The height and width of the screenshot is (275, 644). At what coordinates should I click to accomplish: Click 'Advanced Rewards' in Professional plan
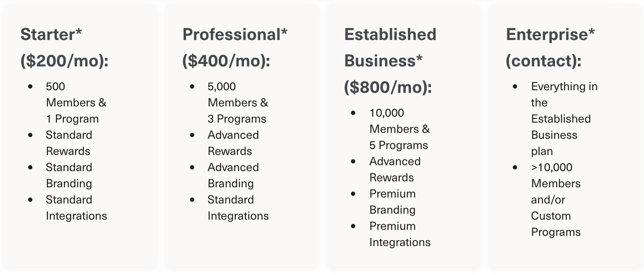[233, 143]
